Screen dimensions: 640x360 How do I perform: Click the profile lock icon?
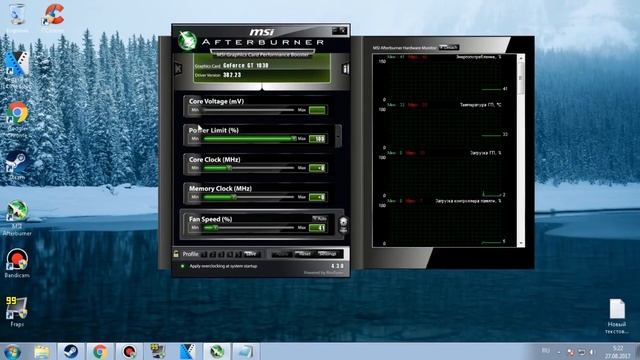coord(176,254)
